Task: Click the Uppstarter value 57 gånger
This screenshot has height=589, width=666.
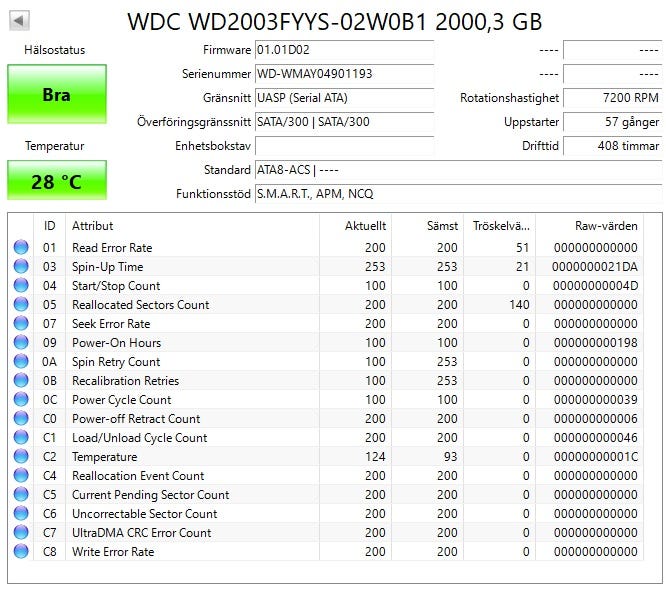Action: click(612, 122)
